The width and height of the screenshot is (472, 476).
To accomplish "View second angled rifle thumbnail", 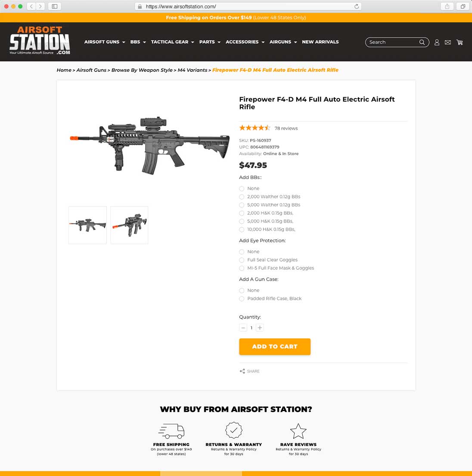I will [x=129, y=225].
